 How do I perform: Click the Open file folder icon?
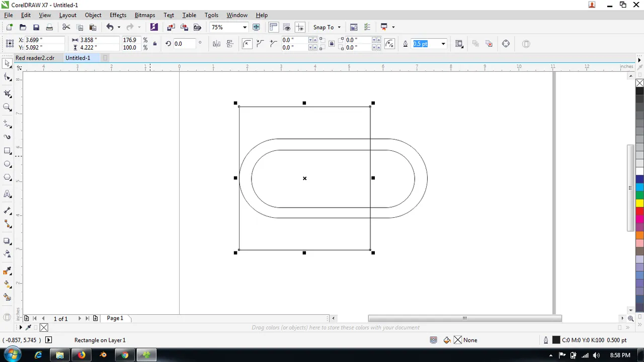coord(23,27)
